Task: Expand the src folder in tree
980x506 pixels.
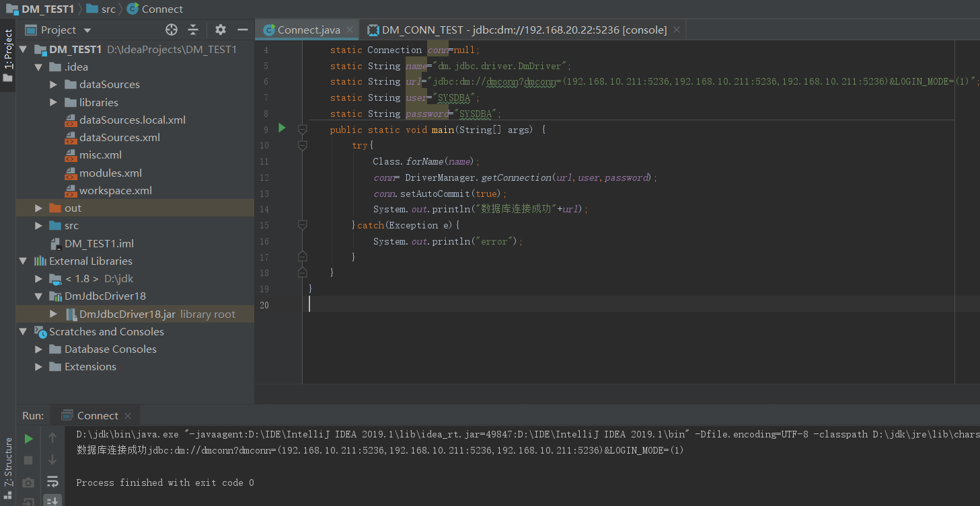Action: point(39,226)
